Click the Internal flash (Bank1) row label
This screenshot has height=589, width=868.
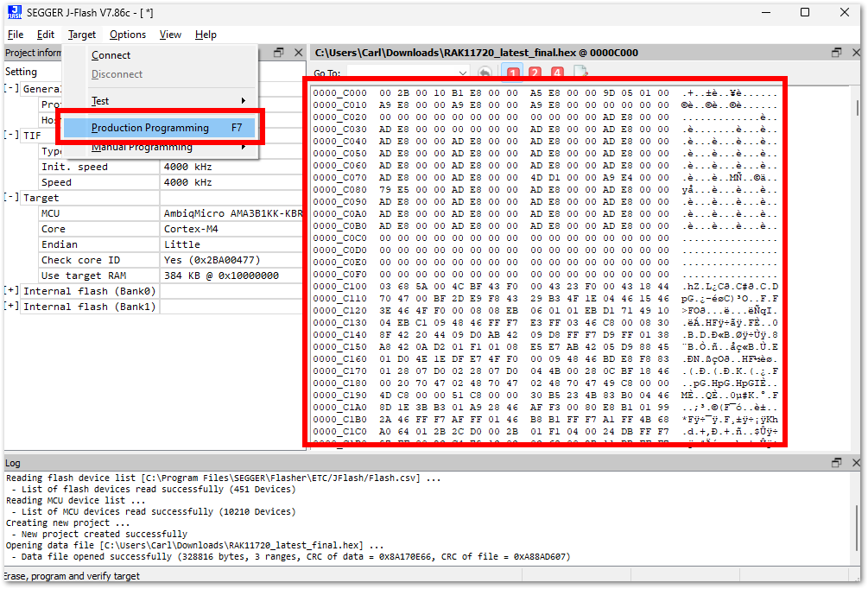90,306
